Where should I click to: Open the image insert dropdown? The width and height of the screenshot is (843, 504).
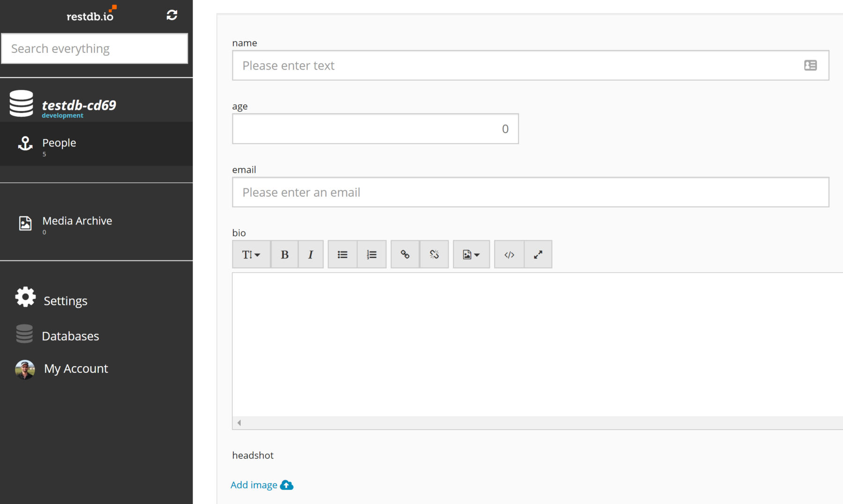(471, 254)
